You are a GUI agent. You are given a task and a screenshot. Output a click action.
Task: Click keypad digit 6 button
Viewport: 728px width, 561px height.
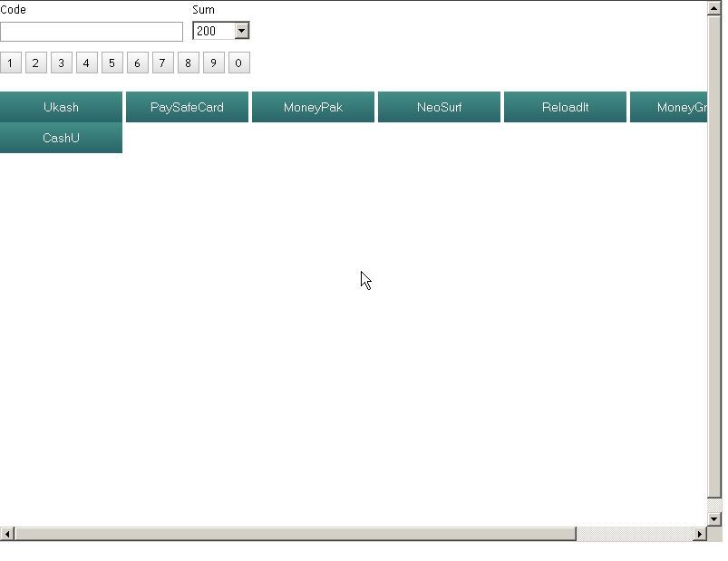138,63
